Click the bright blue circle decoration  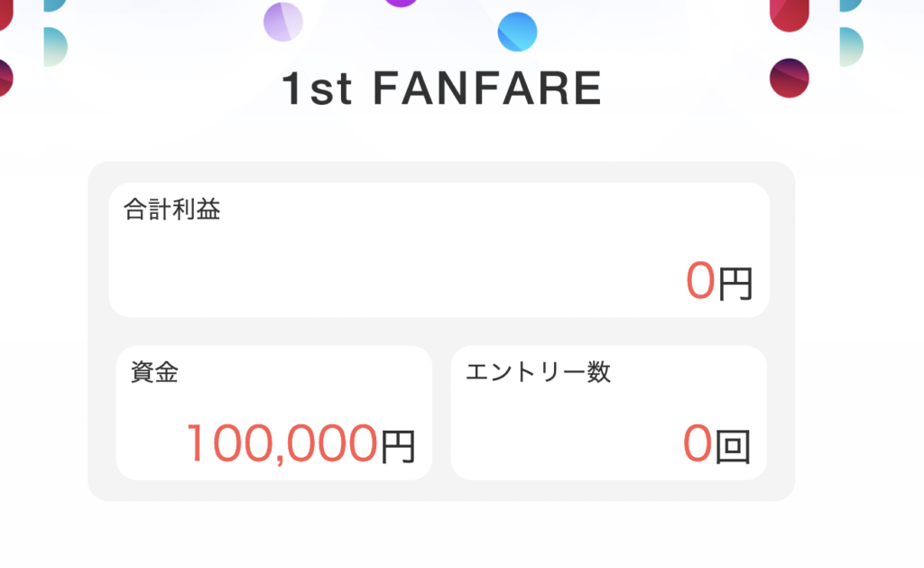coord(517,32)
